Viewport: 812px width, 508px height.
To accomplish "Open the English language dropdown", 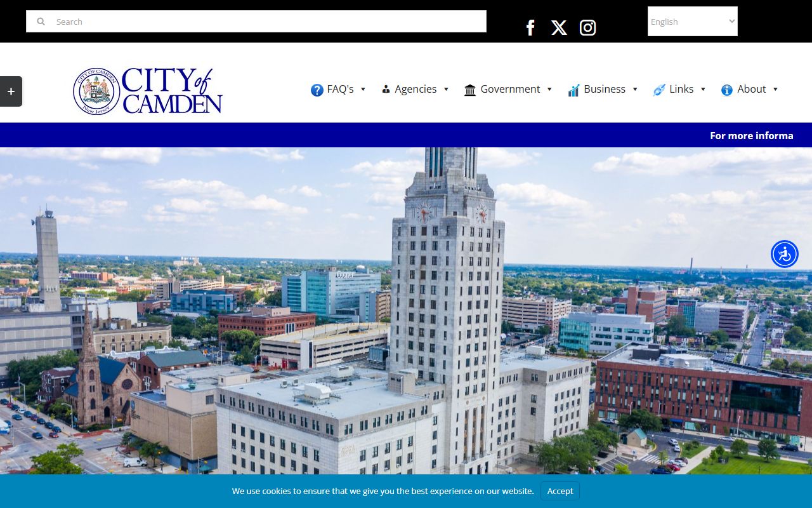I will click(692, 22).
